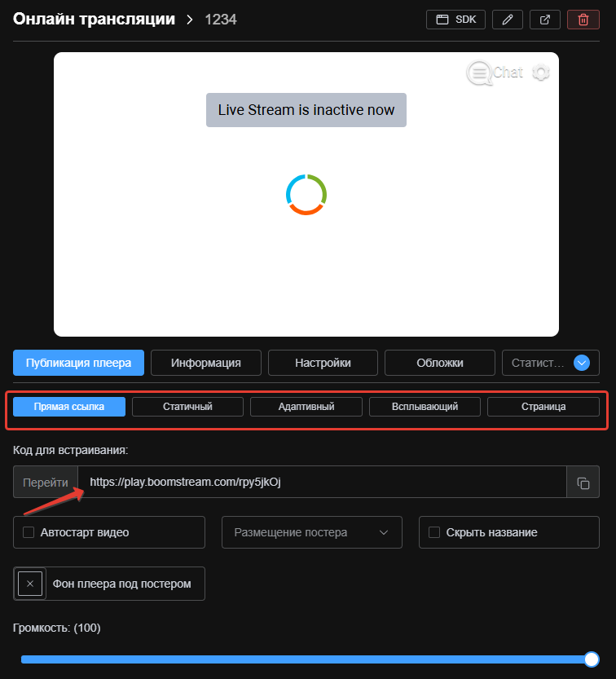
Task: Select the Страница embed type
Action: click(x=543, y=407)
